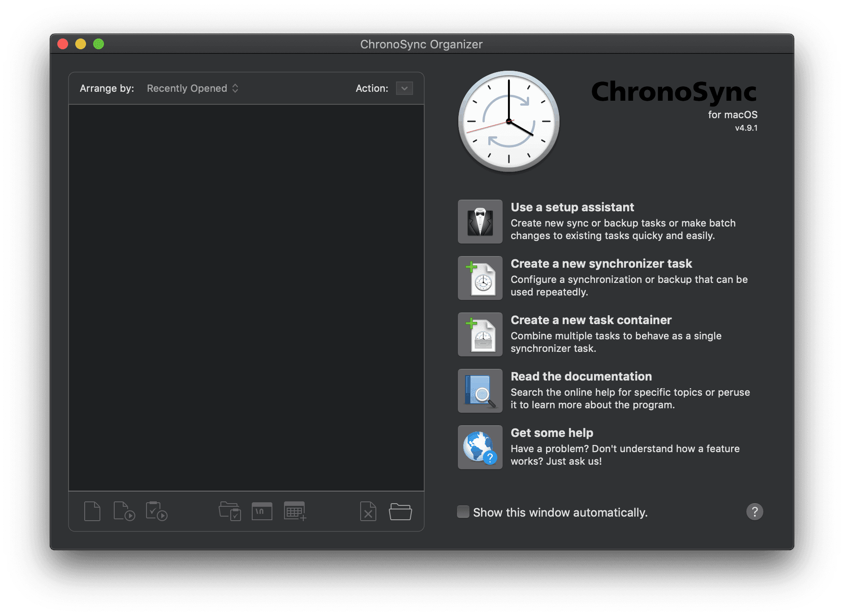Viewport: 844px width, 616px height.
Task: Open the Action dropdown menu
Action: [405, 88]
